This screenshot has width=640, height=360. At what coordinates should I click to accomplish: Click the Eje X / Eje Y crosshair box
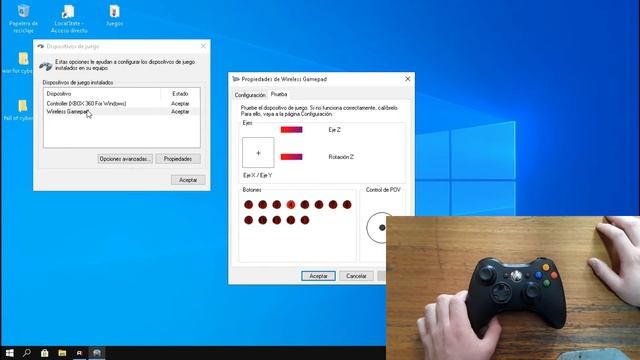[258, 153]
